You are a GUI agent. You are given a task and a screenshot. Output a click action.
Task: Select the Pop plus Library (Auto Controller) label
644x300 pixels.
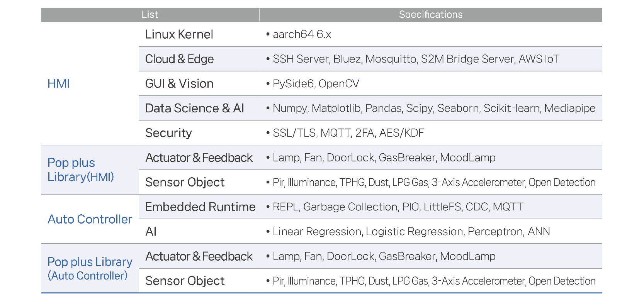tap(90, 269)
